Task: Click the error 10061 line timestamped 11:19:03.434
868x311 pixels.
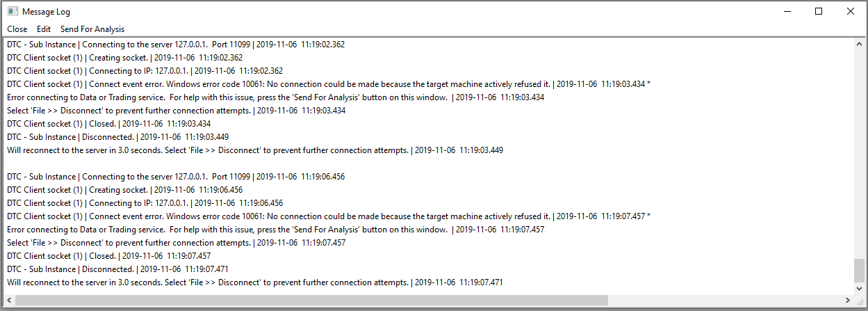Action: 328,84
